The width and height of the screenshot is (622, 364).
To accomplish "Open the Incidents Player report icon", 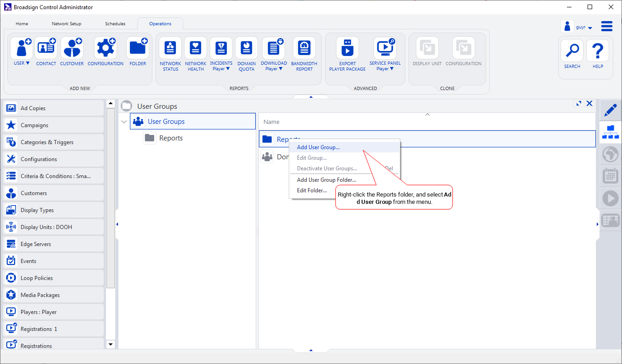I will tap(221, 48).
